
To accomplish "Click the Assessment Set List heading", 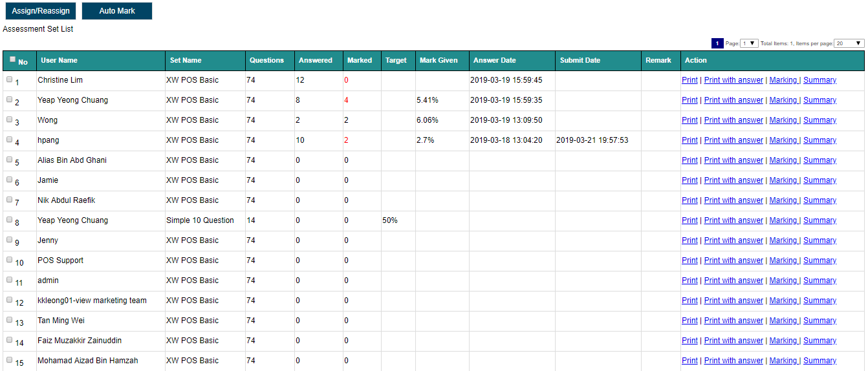I will pos(38,29).
